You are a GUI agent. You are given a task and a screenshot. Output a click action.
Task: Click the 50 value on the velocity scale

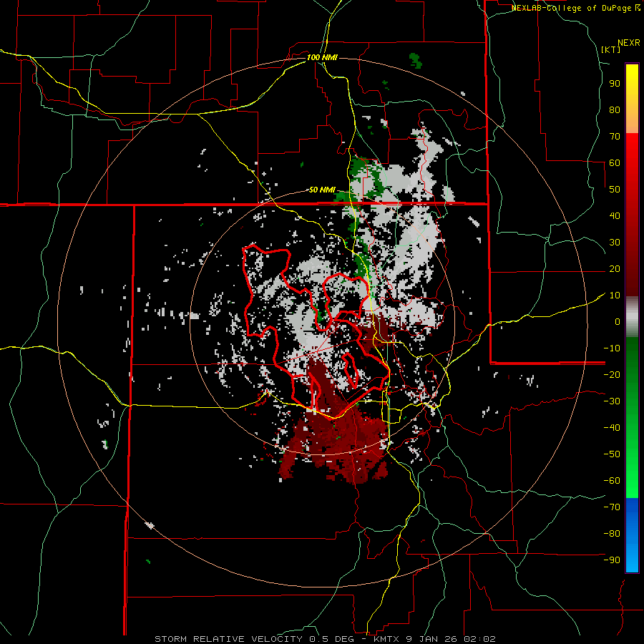(614, 189)
